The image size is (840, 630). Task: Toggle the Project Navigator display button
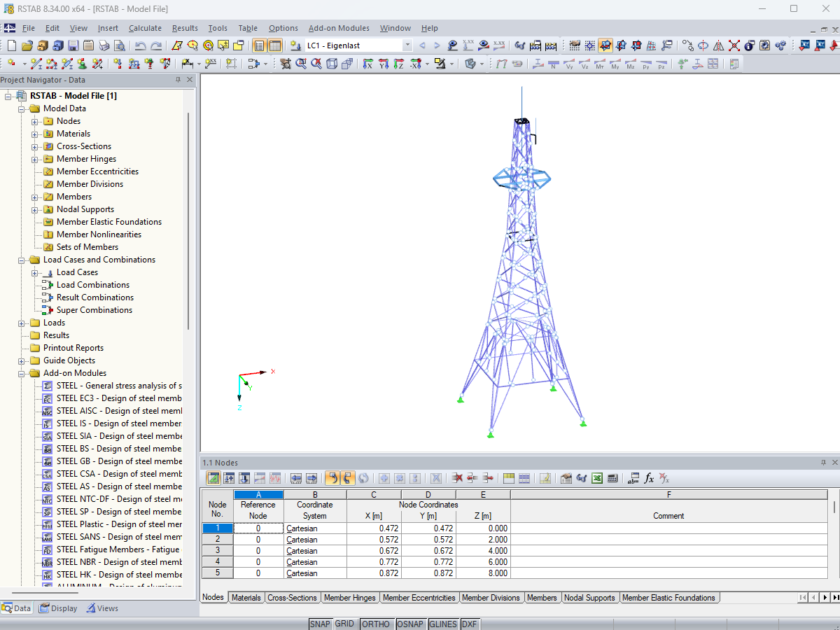260,45
